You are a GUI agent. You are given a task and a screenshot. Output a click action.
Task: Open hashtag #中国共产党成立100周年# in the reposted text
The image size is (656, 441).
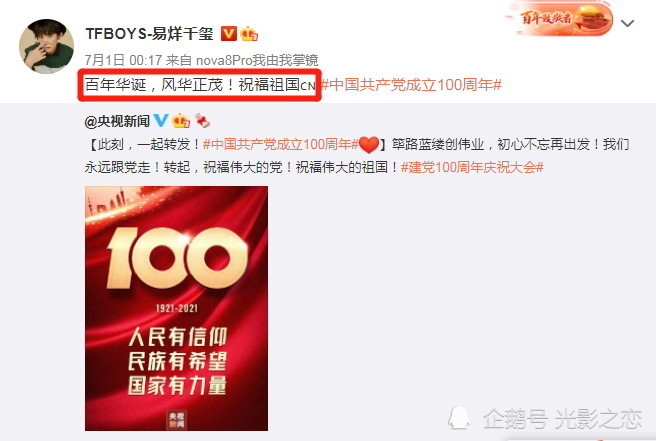point(281,145)
